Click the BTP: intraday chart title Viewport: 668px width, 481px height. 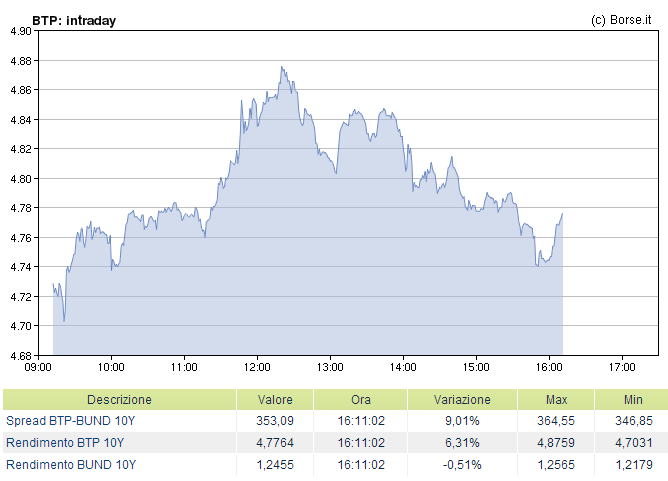pyautogui.click(x=73, y=19)
